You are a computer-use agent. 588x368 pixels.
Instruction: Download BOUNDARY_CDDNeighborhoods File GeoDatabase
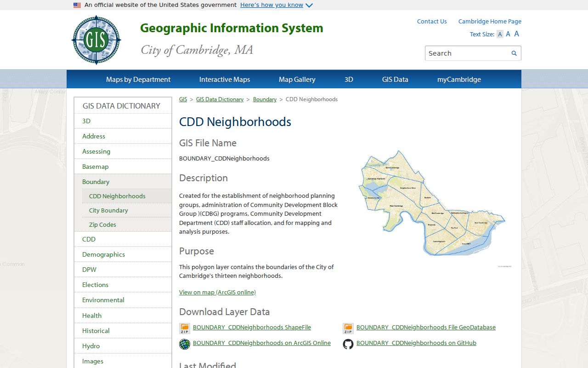click(426, 328)
